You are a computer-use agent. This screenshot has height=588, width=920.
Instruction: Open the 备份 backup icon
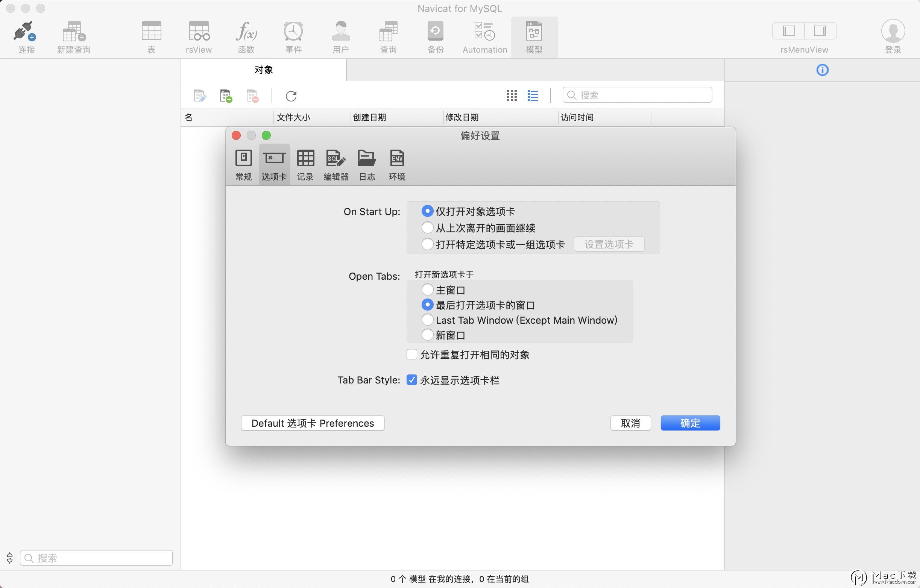click(x=436, y=31)
